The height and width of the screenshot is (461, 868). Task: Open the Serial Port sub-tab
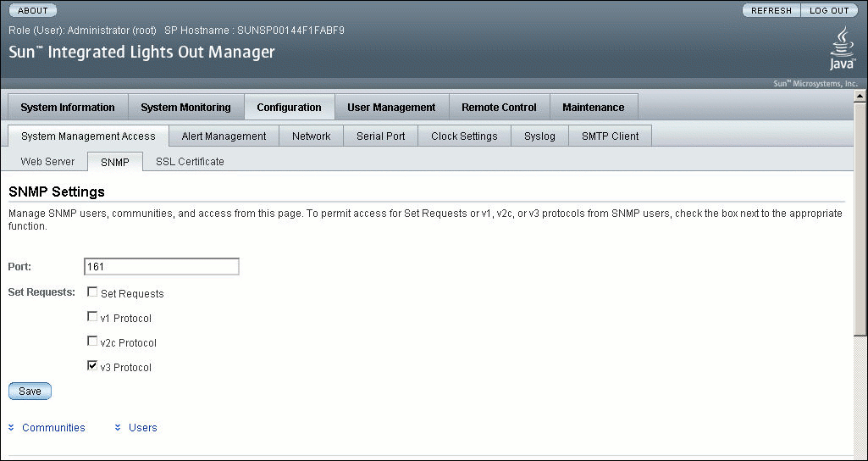coord(380,136)
